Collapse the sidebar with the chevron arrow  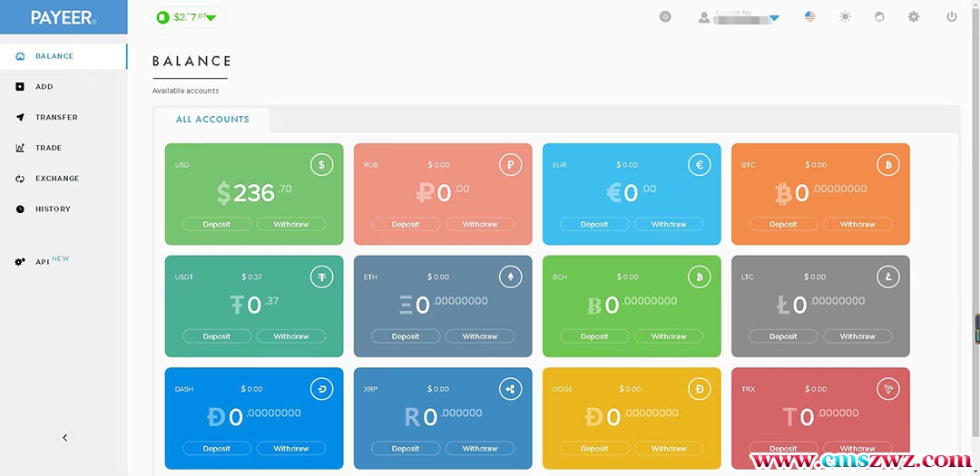pyautogui.click(x=64, y=438)
